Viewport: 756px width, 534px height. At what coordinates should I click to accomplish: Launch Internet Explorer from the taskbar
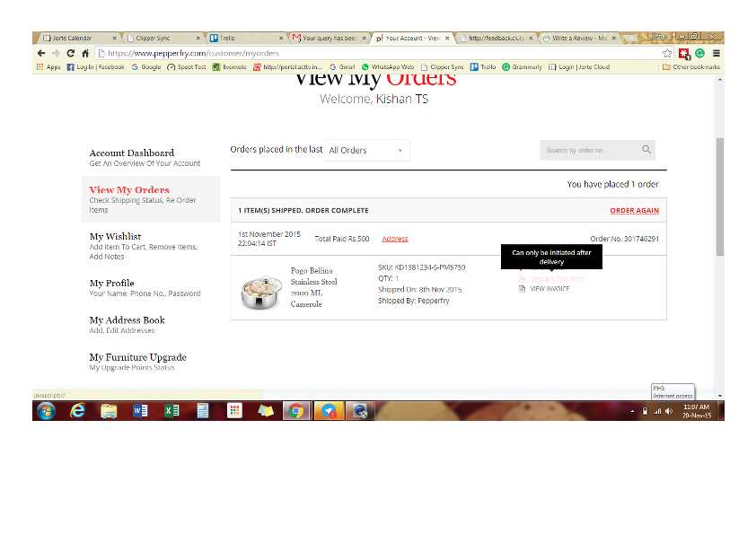point(77,411)
